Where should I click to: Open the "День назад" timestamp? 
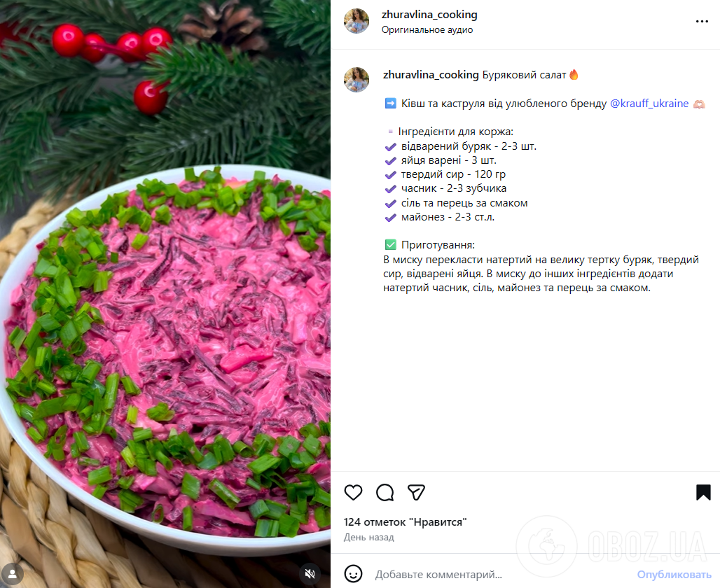pyautogui.click(x=368, y=537)
